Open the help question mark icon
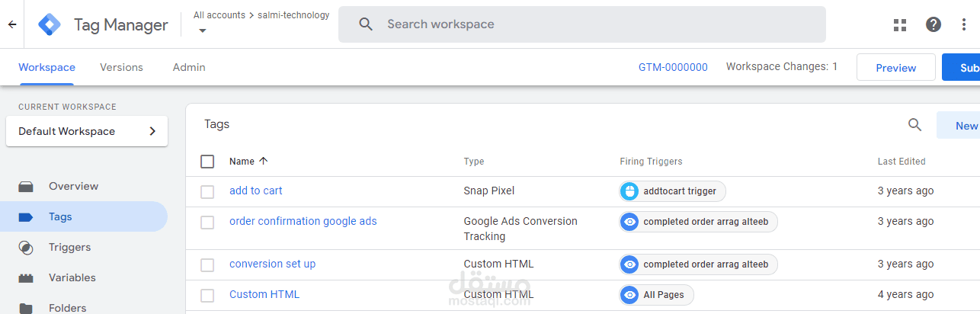Image resolution: width=980 pixels, height=314 pixels. point(934,24)
